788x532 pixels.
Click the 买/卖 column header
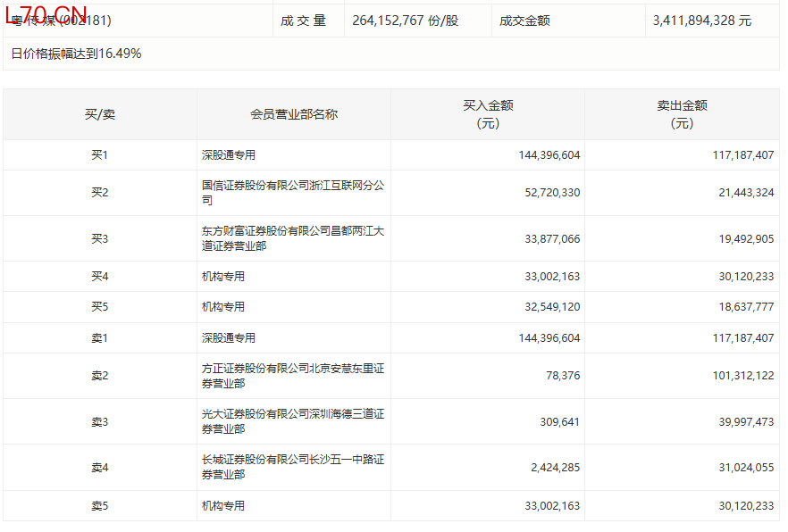point(100,114)
